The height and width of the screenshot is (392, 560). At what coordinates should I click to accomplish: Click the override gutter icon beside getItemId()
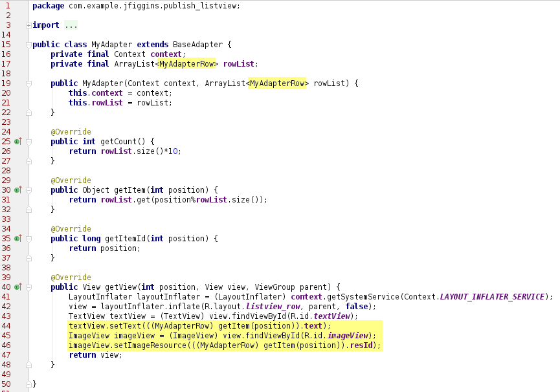click(18, 238)
